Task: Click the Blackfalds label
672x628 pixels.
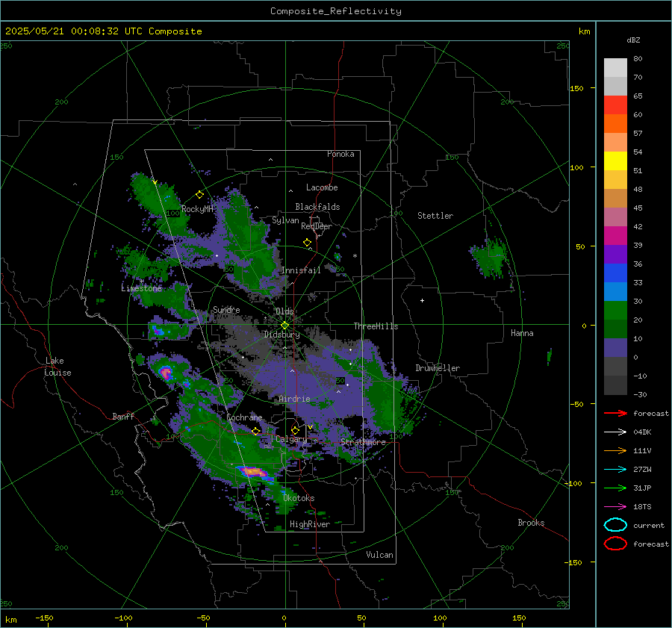Action: pyautogui.click(x=317, y=207)
